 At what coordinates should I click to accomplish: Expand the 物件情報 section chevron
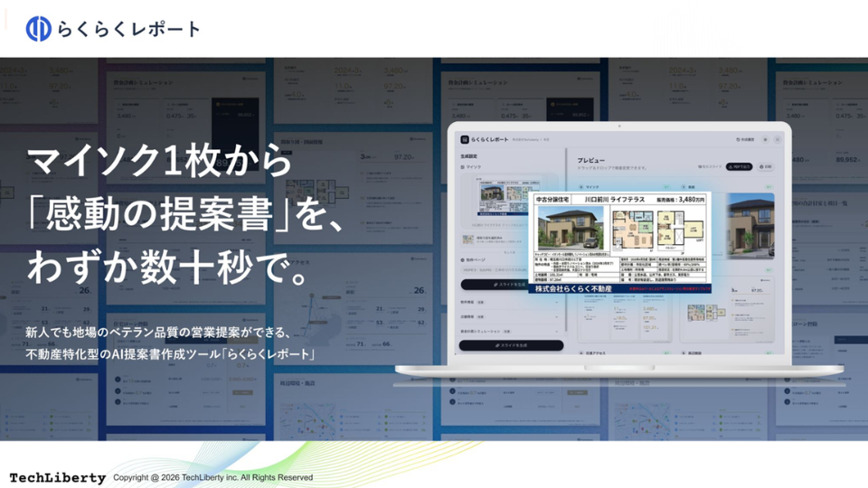[x=556, y=302]
